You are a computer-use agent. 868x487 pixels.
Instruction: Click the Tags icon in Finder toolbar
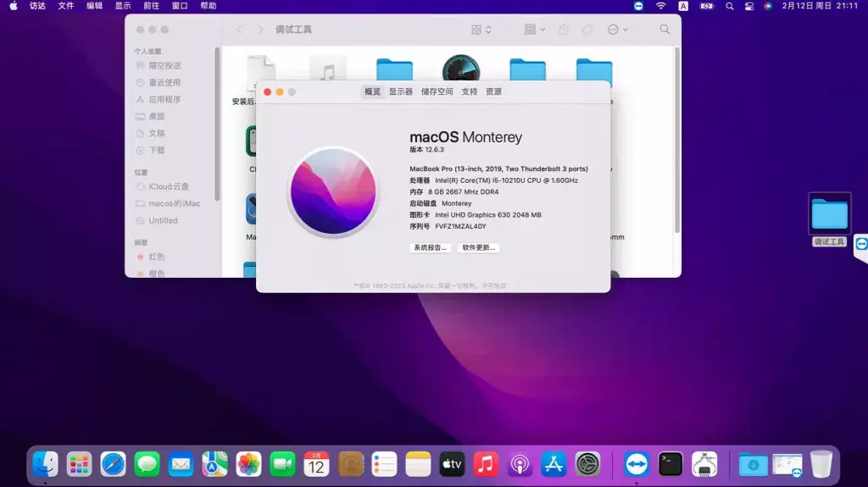(x=587, y=30)
